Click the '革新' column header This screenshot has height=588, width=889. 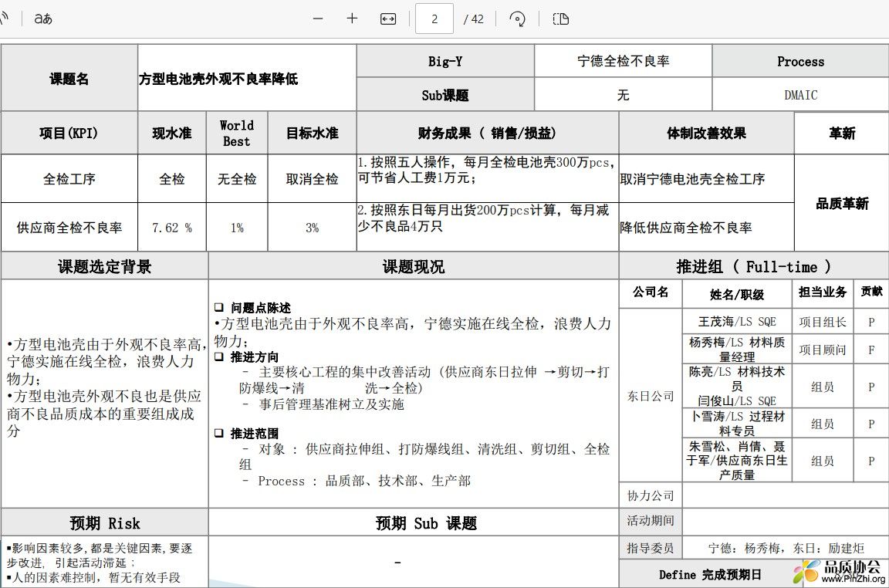[x=842, y=133]
